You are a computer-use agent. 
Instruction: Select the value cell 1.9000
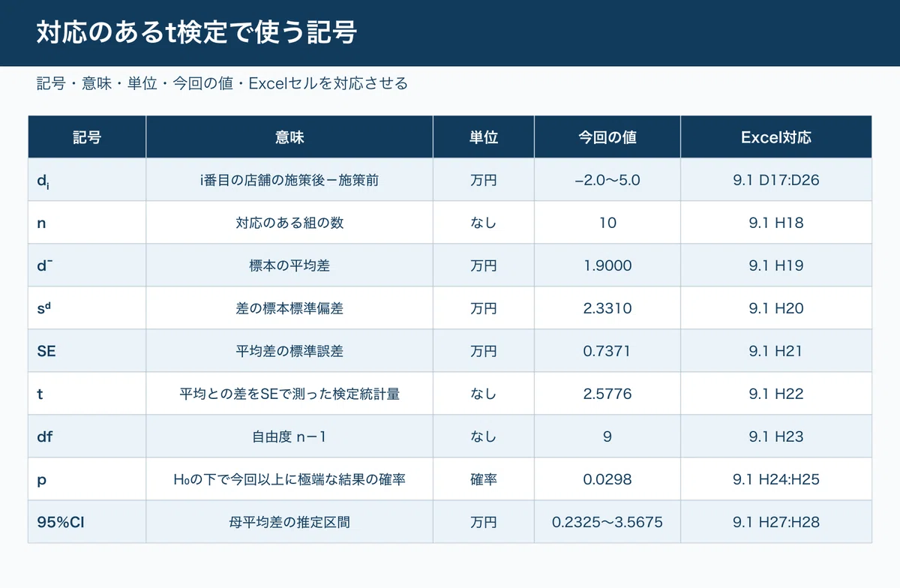click(607, 265)
